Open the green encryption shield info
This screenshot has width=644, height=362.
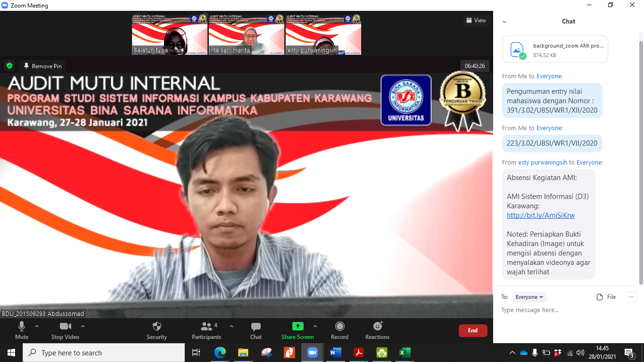pos(9,66)
